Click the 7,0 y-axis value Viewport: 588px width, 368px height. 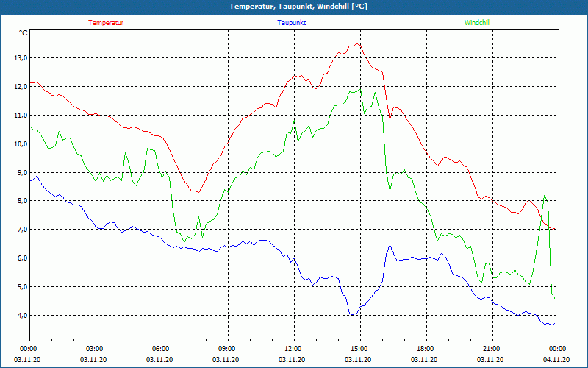tap(22, 230)
